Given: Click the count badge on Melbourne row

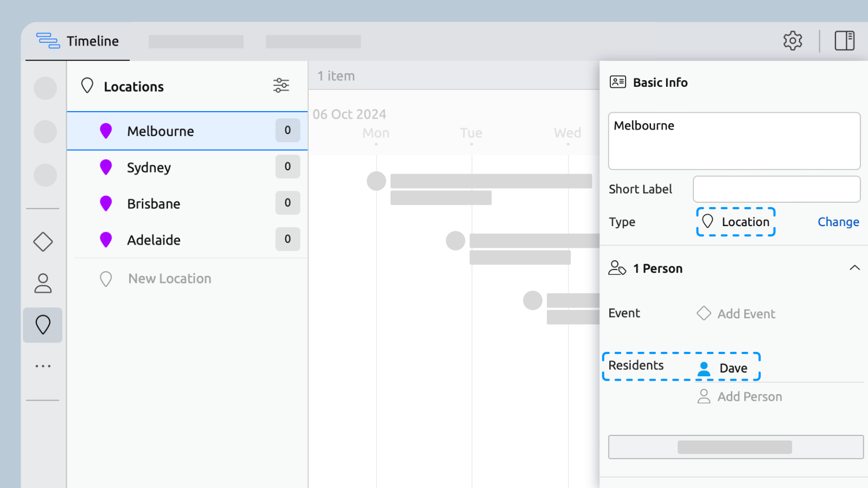Looking at the screenshot, I should pos(288,130).
